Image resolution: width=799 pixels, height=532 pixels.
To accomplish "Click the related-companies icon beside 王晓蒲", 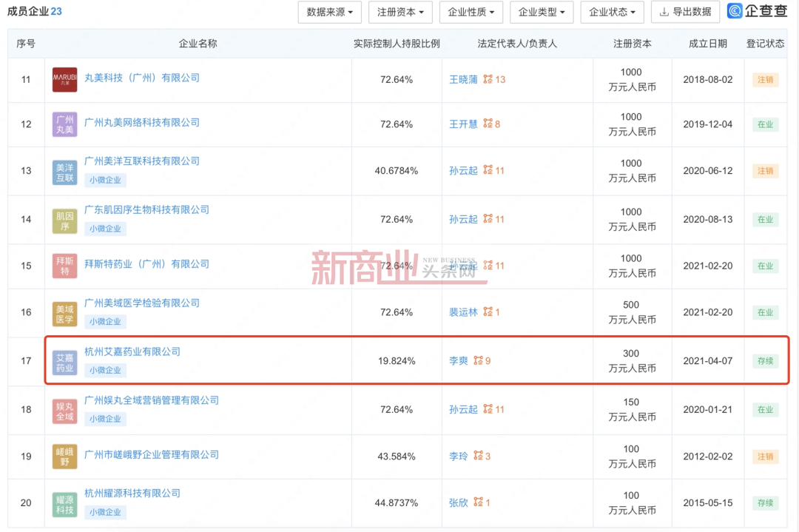I will tap(488, 79).
